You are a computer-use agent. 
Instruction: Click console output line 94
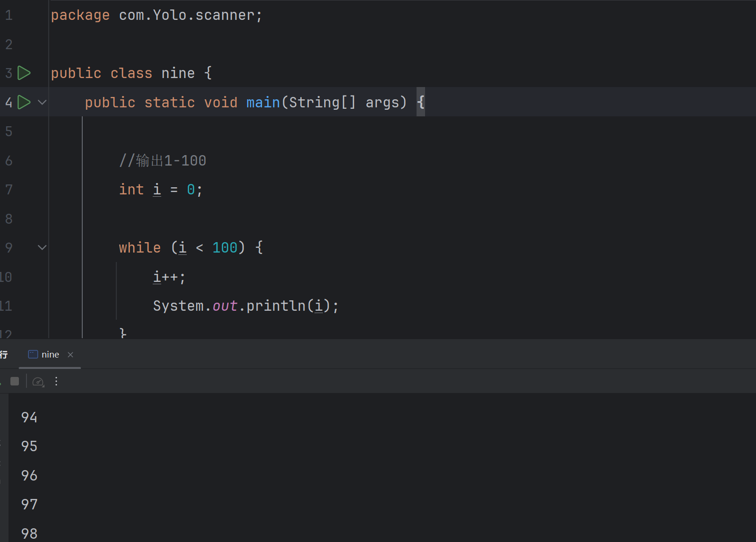[x=29, y=417]
